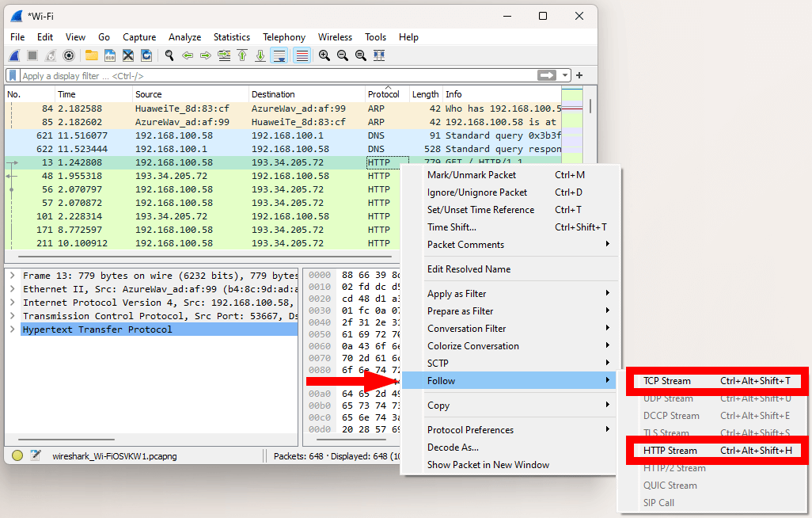Viewport: 812px width, 518px height.
Task: Open expert information via the yellow circle
Action: pyautogui.click(x=17, y=455)
